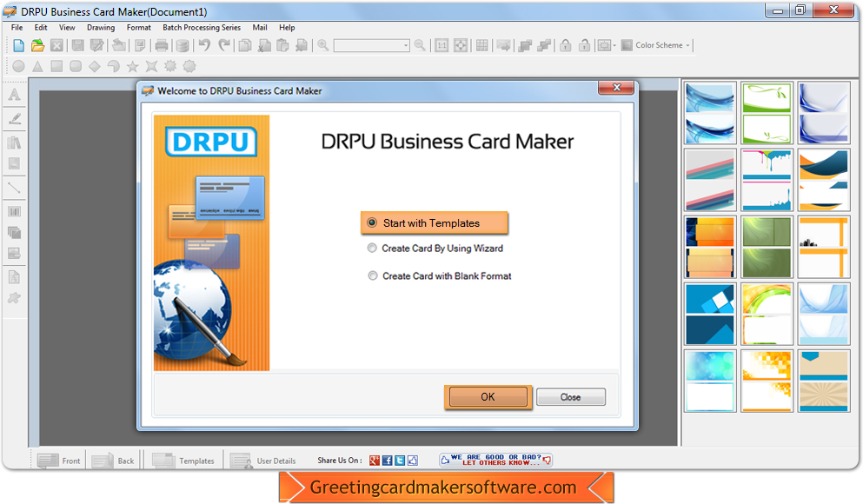The height and width of the screenshot is (504, 863).
Task: Open the View menu
Action: click(67, 28)
